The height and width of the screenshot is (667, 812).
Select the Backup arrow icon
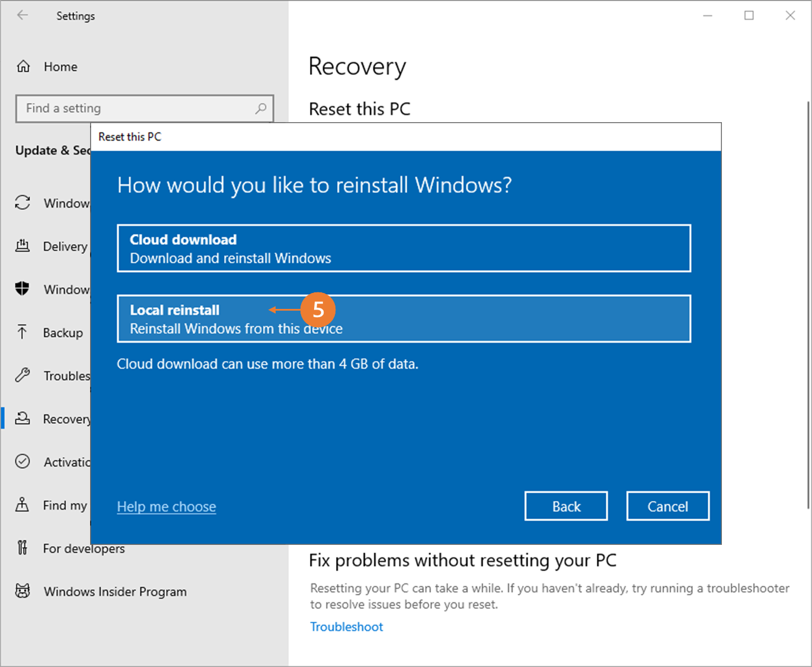coord(23,332)
